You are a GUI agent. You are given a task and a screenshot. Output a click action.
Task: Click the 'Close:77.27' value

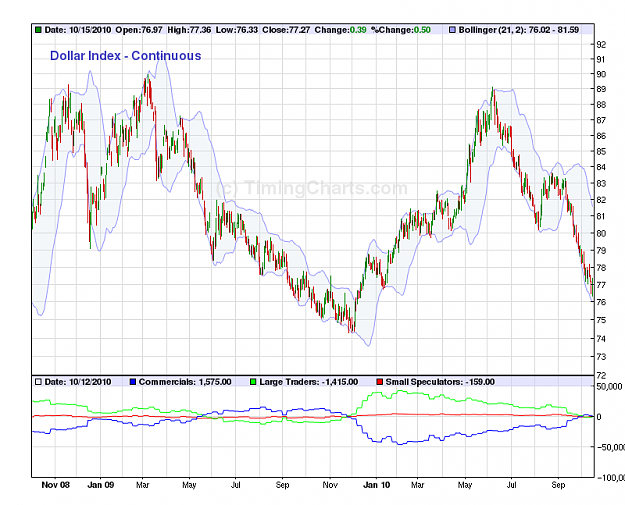pos(286,30)
